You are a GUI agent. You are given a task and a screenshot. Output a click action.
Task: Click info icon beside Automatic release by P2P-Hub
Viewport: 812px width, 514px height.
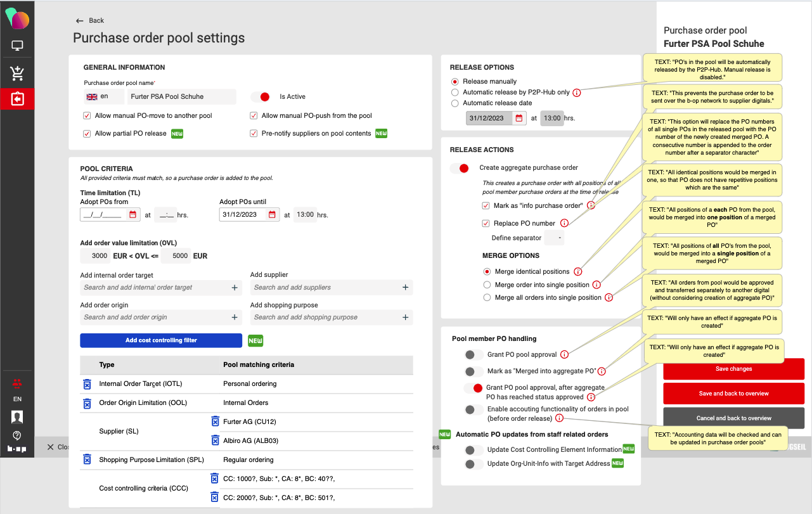[x=577, y=93]
